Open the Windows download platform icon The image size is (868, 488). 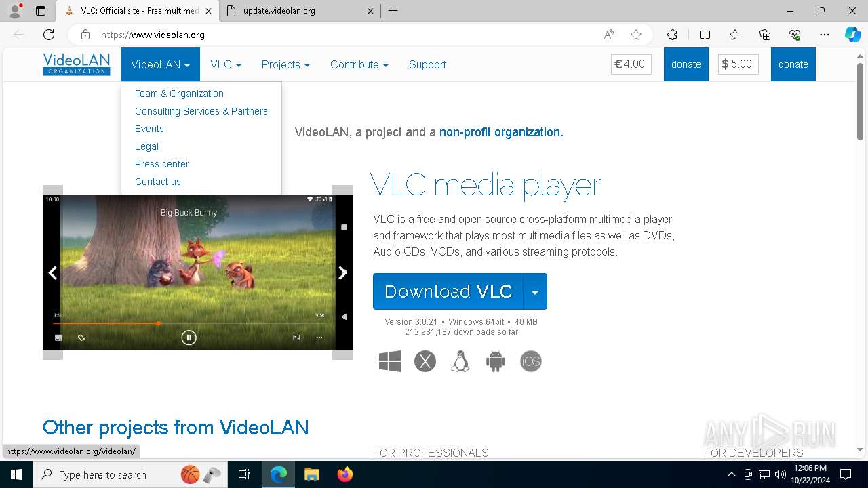tap(390, 361)
